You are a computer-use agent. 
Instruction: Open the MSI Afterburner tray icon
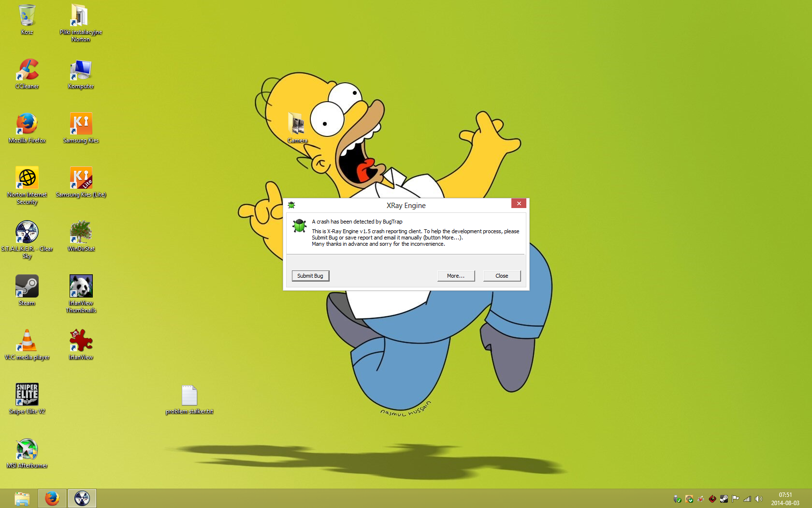[700, 499]
